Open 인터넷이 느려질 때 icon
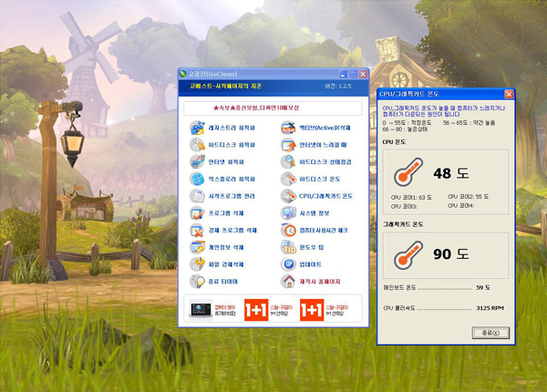The image size is (547, 392). pos(288,145)
